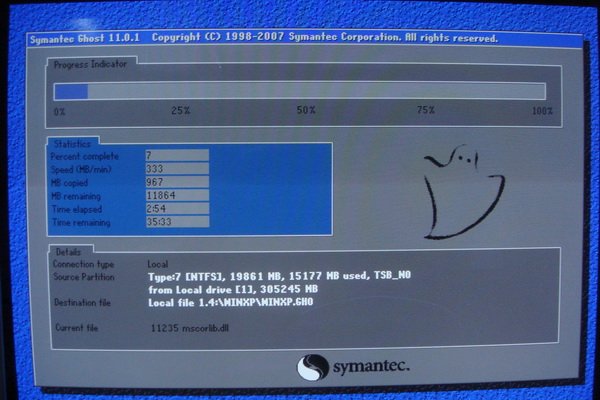Image resolution: width=600 pixels, height=400 pixels.
Task: Click the Connection type label
Action: coord(83,264)
